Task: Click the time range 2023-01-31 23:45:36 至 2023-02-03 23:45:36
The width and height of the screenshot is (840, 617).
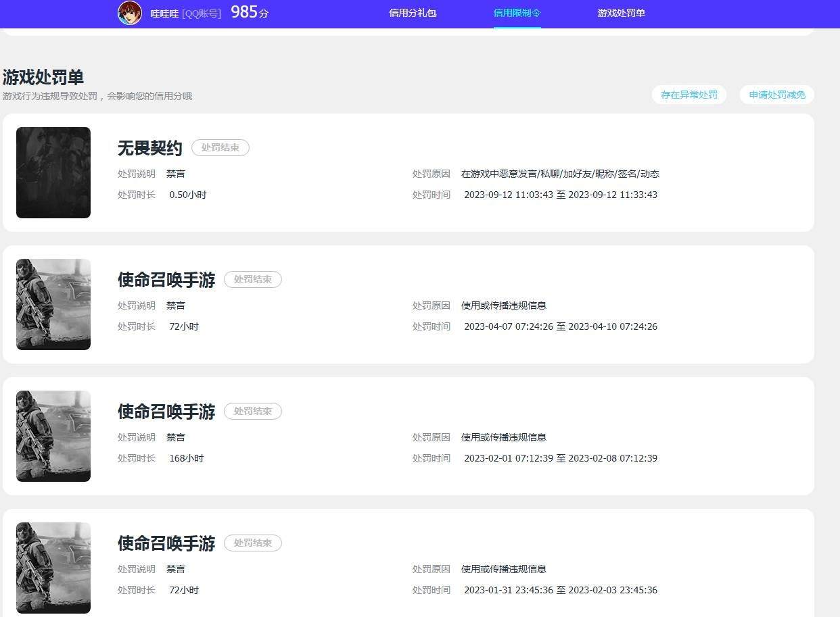Action: pos(561,590)
